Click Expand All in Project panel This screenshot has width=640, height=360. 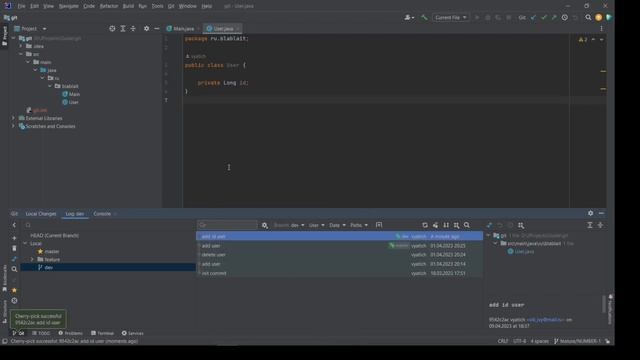click(x=123, y=29)
